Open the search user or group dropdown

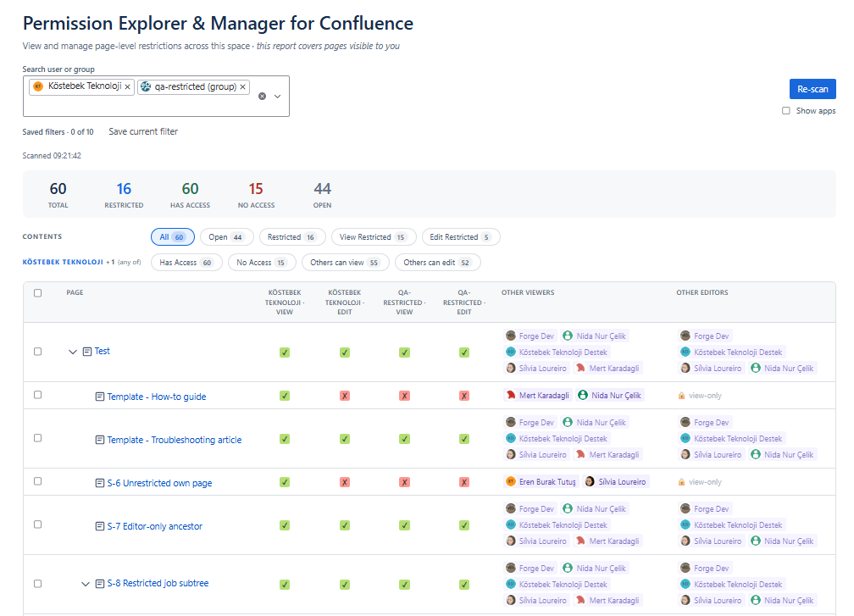(x=277, y=96)
